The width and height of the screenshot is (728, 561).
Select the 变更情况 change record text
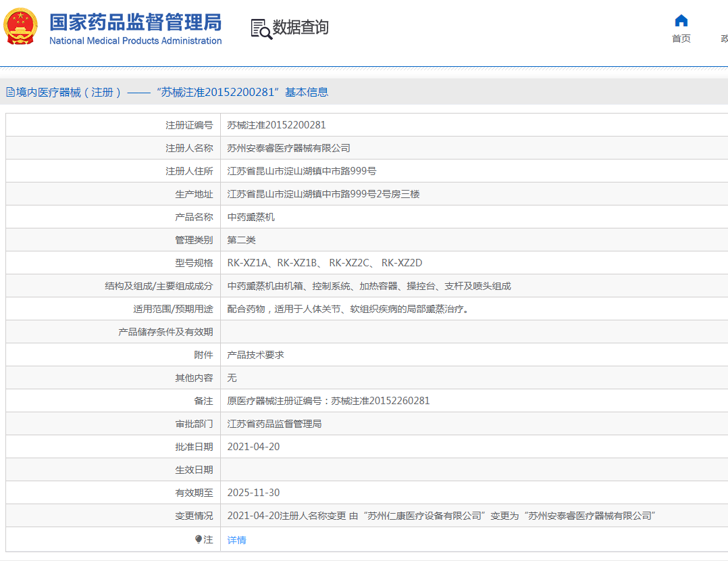point(441,516)
